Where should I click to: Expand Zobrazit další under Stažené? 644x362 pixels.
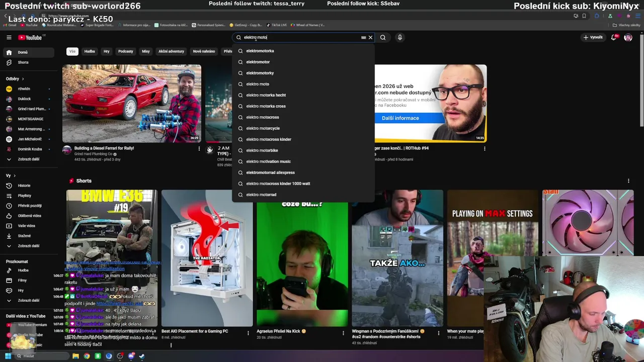[x=29, y=246]
